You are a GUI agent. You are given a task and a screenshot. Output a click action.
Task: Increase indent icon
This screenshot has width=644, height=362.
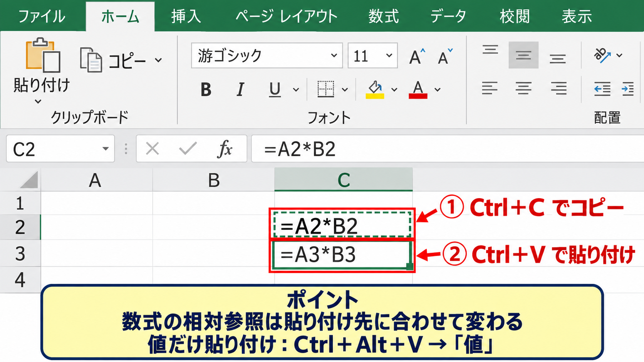(x=628, y=89)
